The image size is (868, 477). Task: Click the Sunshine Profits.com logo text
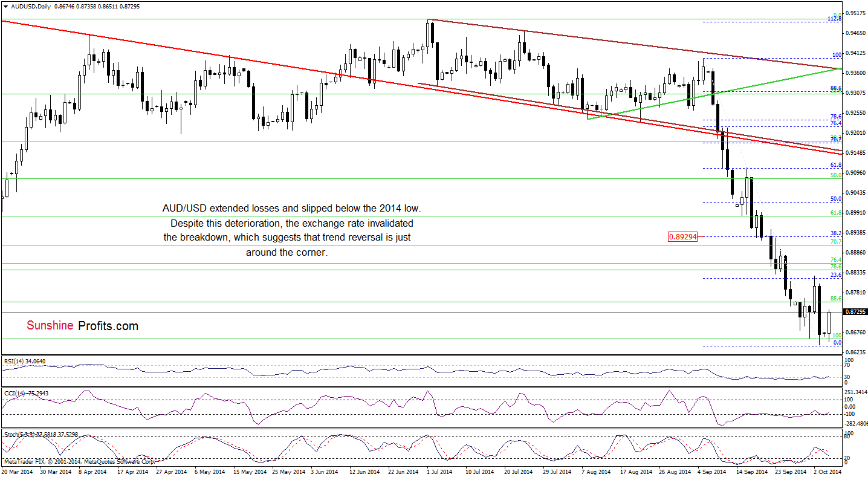(x=83, y=326)
